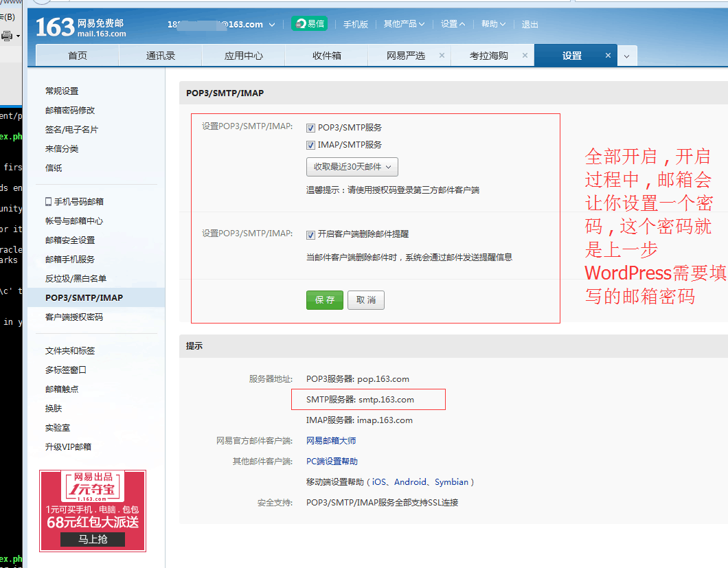
Task: Select POP3/SMTP/IMAP in the sidebar
Action: pyautogui.click(x=84, y=297)
